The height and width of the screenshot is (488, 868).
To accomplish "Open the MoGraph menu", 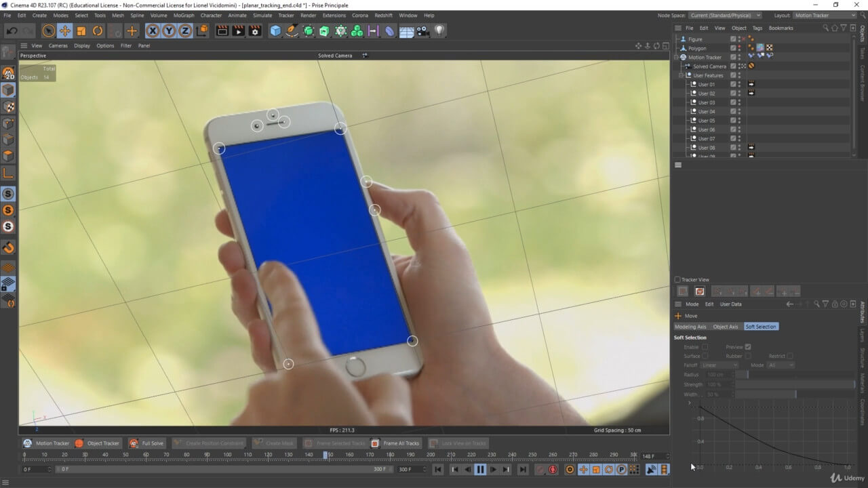I will [183, 15].
